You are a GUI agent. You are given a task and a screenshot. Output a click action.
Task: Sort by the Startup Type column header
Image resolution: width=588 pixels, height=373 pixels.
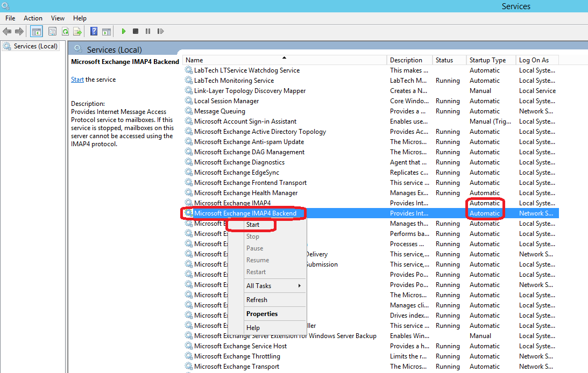pyautogui.click(x=487, y=60)
